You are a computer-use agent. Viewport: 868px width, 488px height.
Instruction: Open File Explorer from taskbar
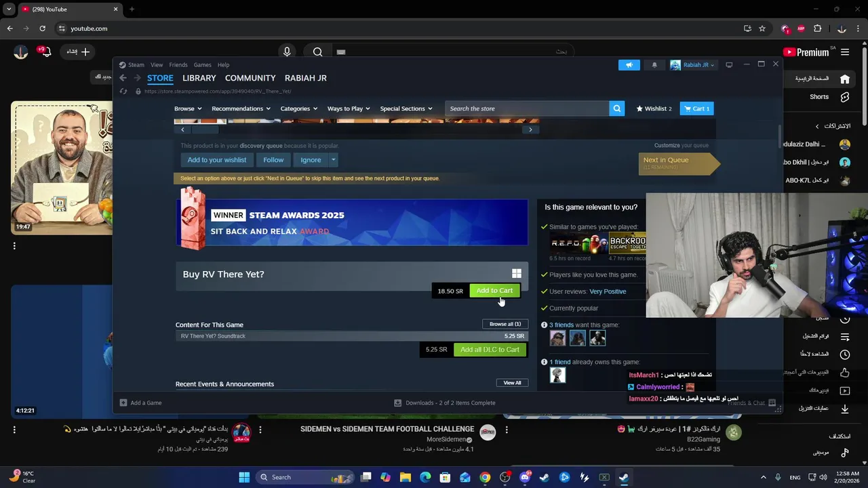[x=406, y=477]
